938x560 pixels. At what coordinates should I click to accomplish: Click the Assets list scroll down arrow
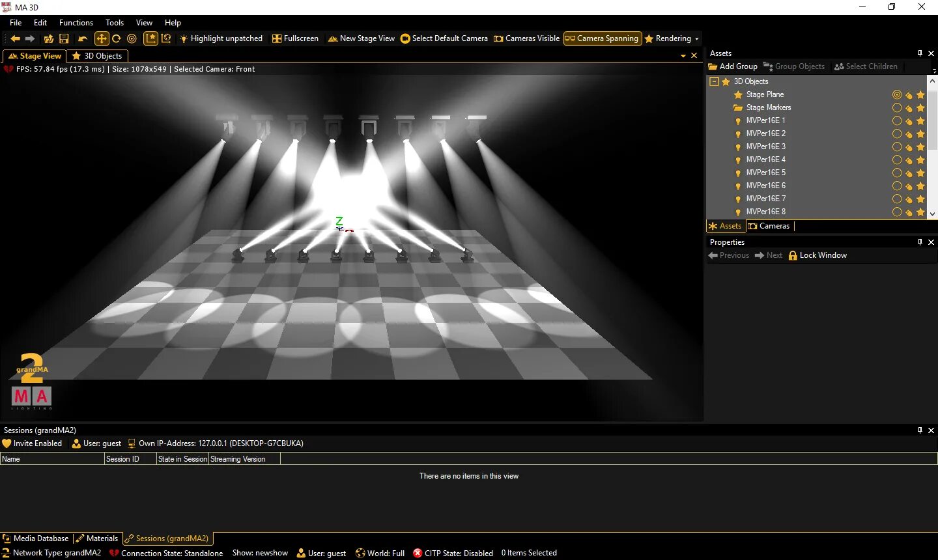tap(932, 214)
